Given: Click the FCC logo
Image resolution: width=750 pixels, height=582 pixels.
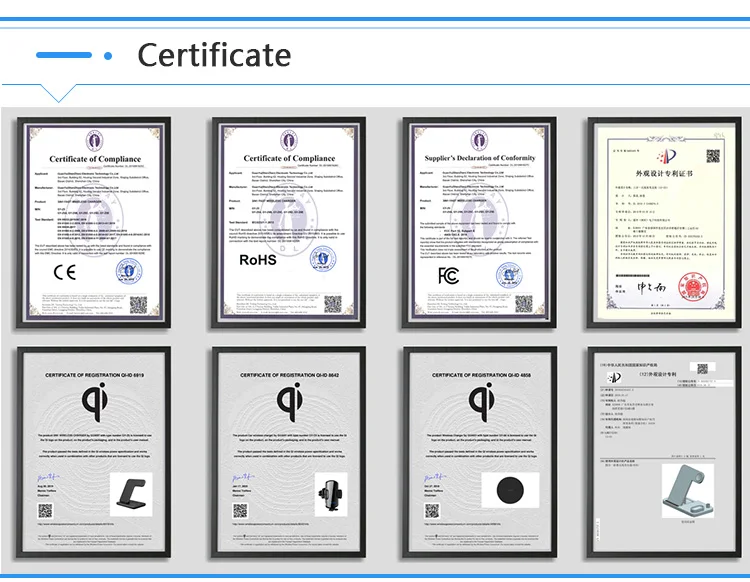Looking at the screenshot, I should [x=449, y=275].
